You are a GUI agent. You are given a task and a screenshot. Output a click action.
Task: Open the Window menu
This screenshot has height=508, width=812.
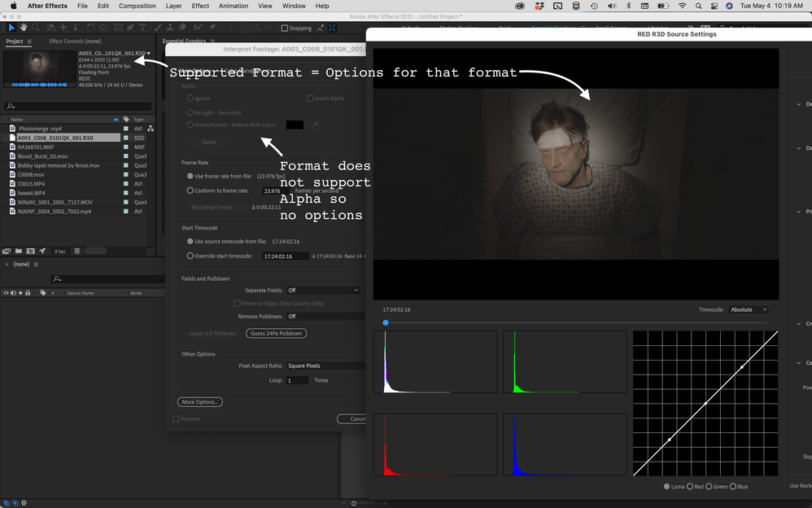coord(294,6)
